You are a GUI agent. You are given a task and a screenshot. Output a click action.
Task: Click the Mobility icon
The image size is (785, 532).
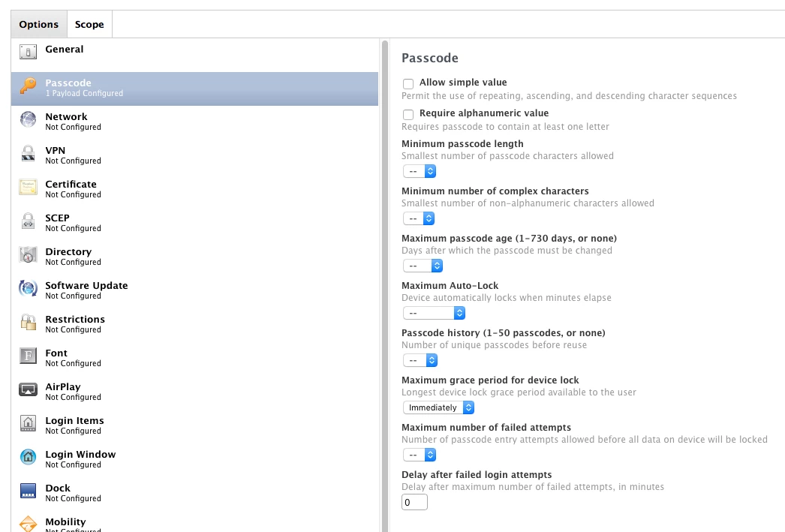pos(28,524)
